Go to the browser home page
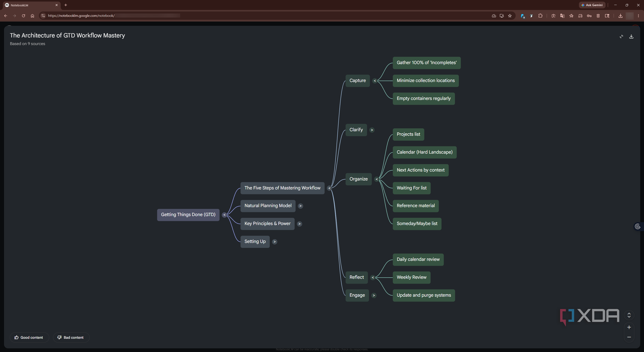Viewport: 644px width, 352px height. click(x=32, y=16)
